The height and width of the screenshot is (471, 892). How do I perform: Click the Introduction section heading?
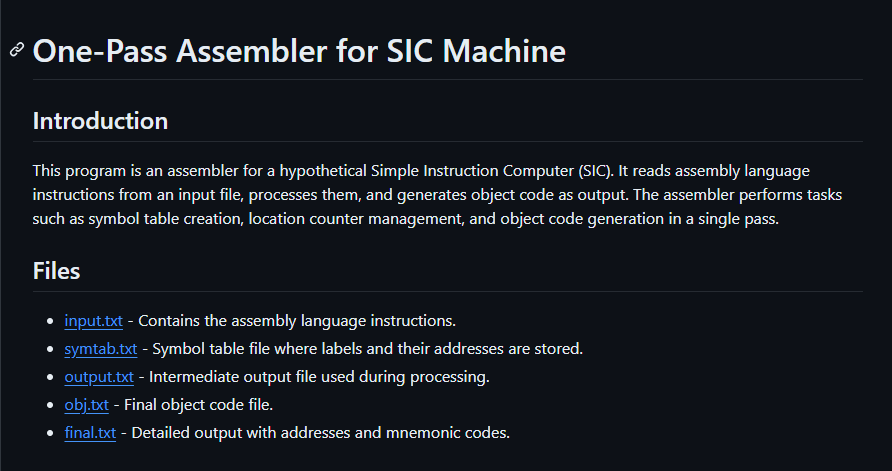point(100,121)
